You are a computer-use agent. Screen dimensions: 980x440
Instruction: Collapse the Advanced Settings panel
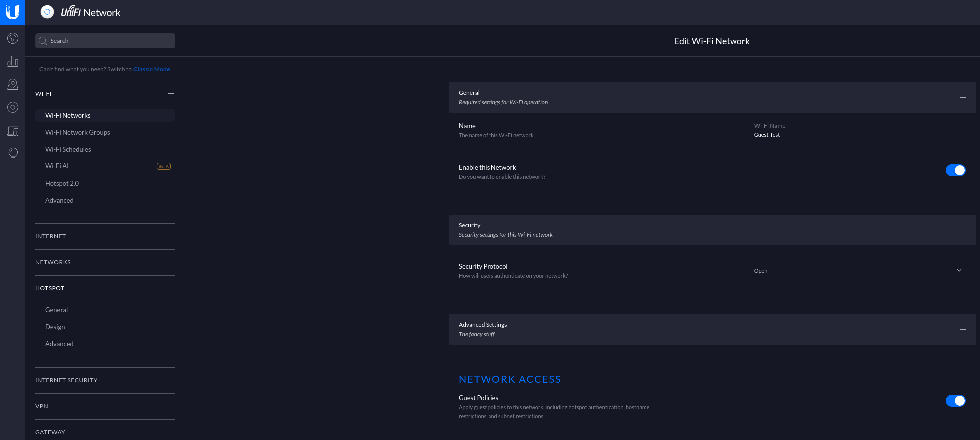click(963, 329)
